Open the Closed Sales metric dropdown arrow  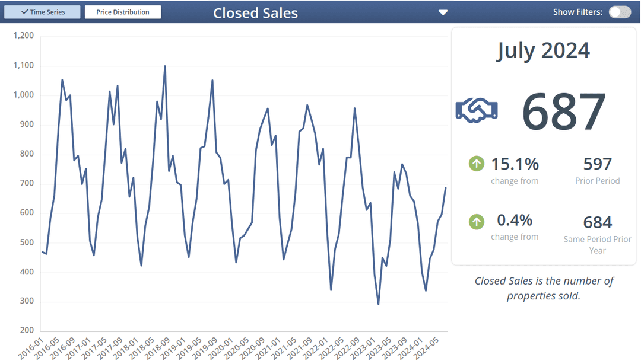click(443, 12)
